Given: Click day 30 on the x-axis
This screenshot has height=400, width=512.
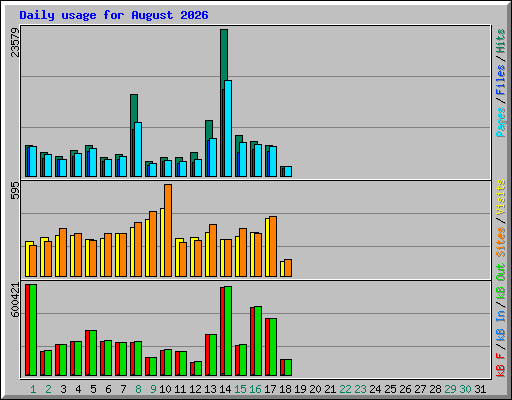Looking at the screenshot, I should [x=465, y=389].
